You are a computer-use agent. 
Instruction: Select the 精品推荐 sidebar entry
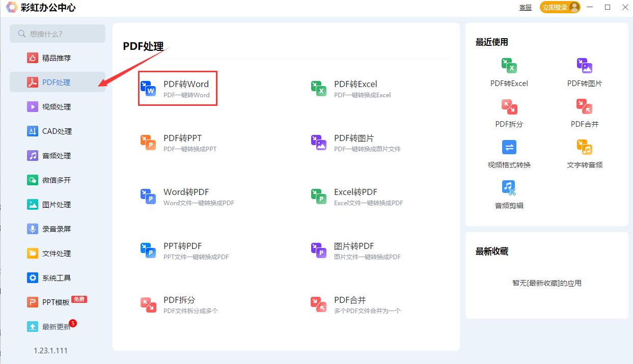[58, 58]
